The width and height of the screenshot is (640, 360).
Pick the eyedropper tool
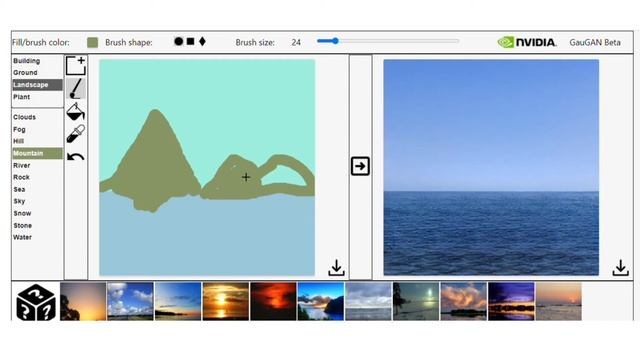(x=76, y=134)
